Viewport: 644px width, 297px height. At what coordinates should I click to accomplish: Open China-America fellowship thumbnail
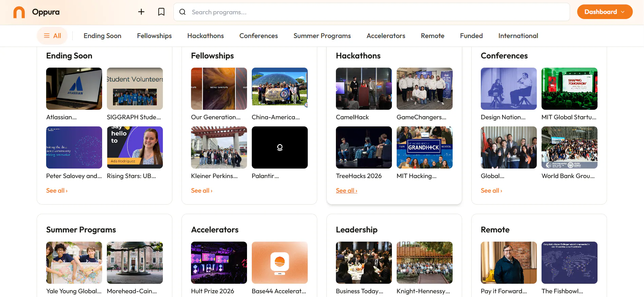(x=280, y=89)
